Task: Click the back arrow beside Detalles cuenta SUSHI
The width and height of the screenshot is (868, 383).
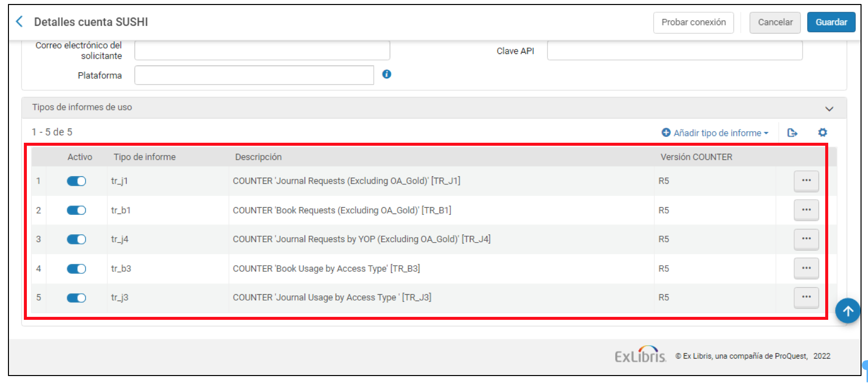Action: pyautogui.click(x=19, y=21)
